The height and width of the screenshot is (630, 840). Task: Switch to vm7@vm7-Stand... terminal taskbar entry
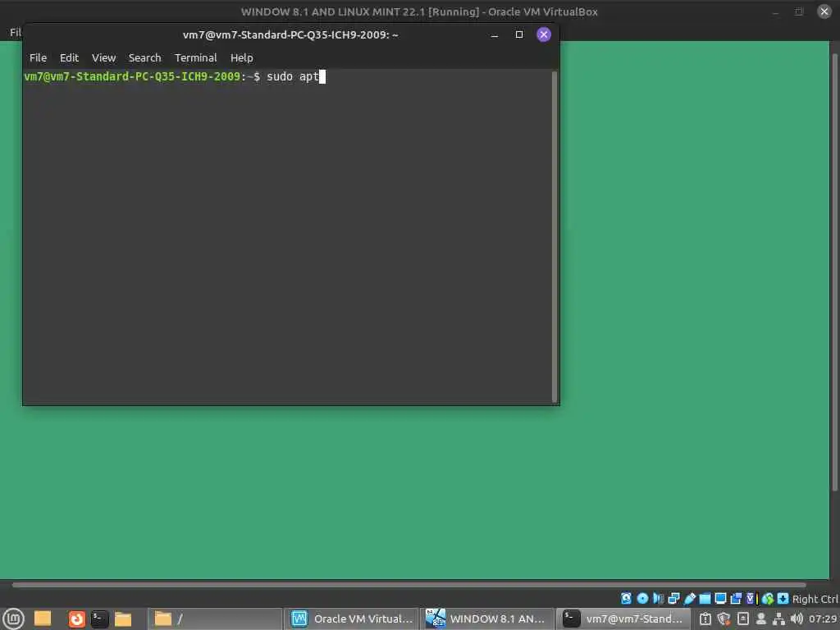[623, 619]
